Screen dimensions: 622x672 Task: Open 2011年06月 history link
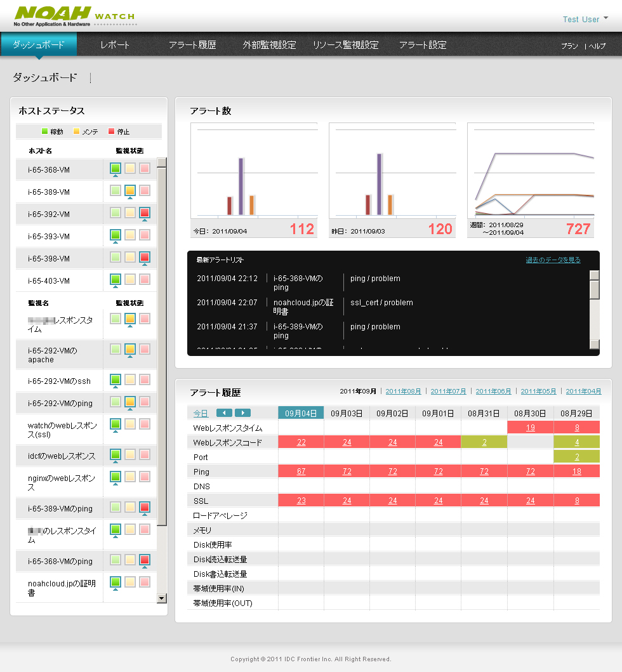pyautogui.click(x=493, y=392)
